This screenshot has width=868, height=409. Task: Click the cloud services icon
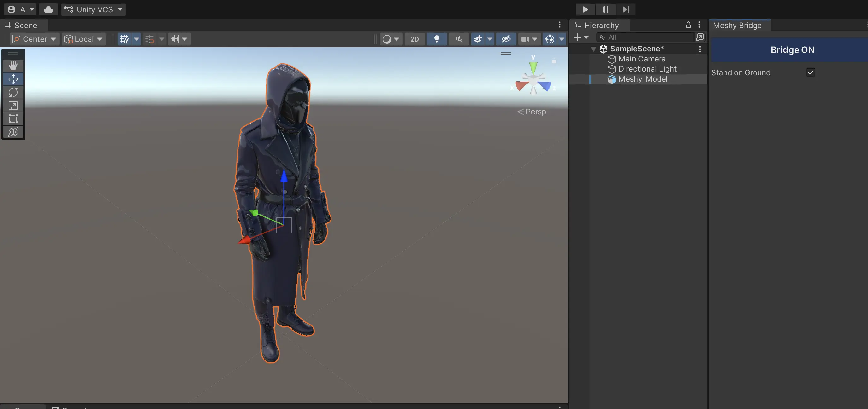[x=49, y=9]
